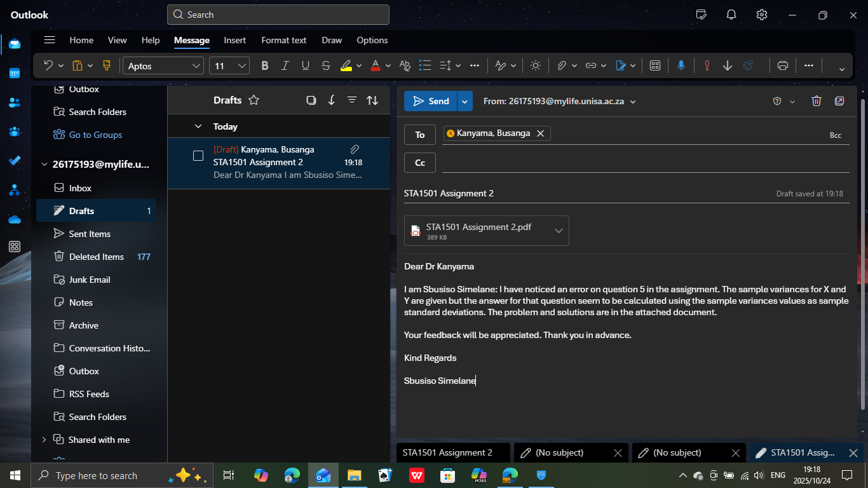This screenshot has height=488, width=868.
Task: Apply strikethrough formatting icon
Action: click(x=326, y=65)
